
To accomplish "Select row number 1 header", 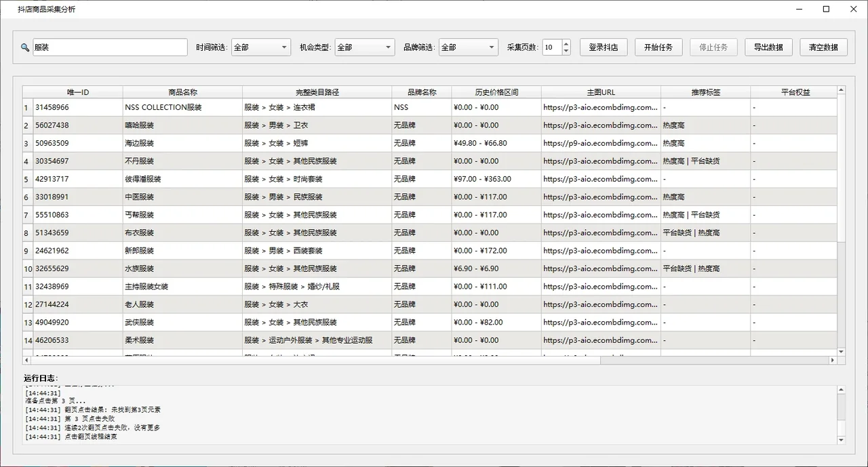I will (28, 107).
